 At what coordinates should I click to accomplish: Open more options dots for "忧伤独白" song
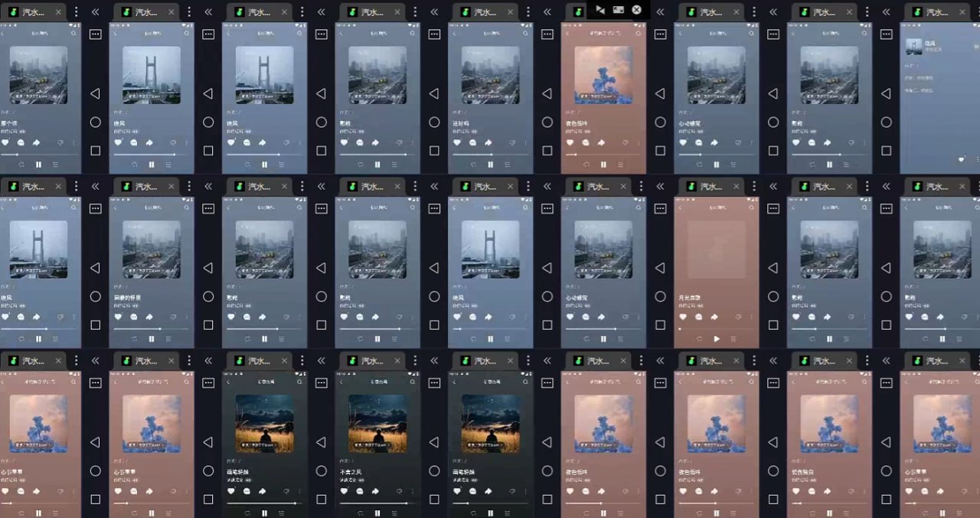pyautogui.click(x=865, y=490)
